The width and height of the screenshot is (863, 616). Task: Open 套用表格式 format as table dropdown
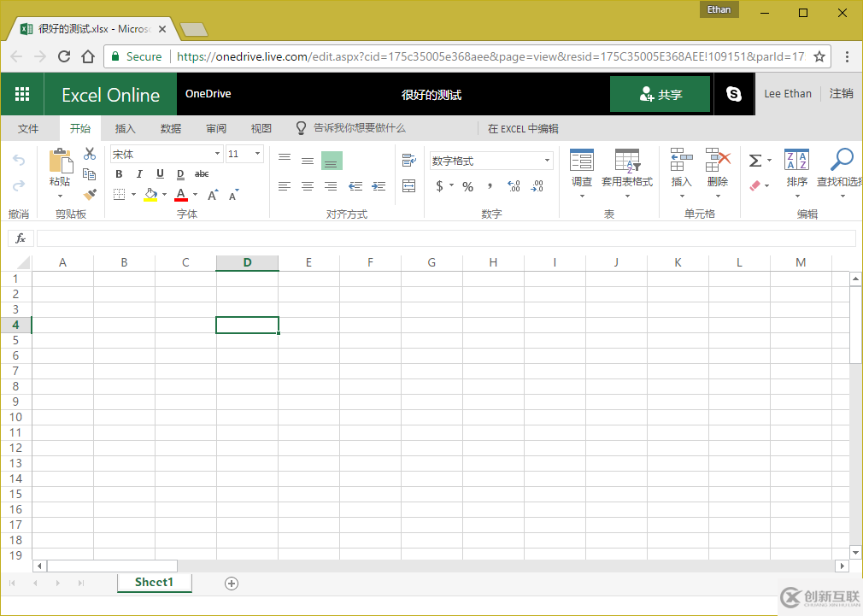[x=627, y=173]
